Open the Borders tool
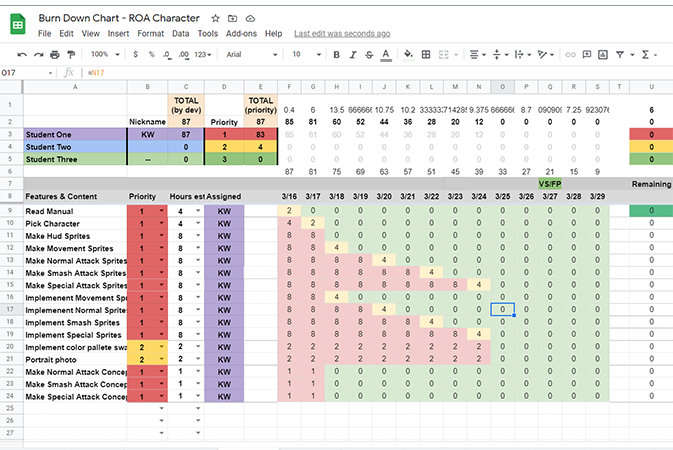This screenshot has height=450, width=673. pyautogui.click(x=426, y=55)
